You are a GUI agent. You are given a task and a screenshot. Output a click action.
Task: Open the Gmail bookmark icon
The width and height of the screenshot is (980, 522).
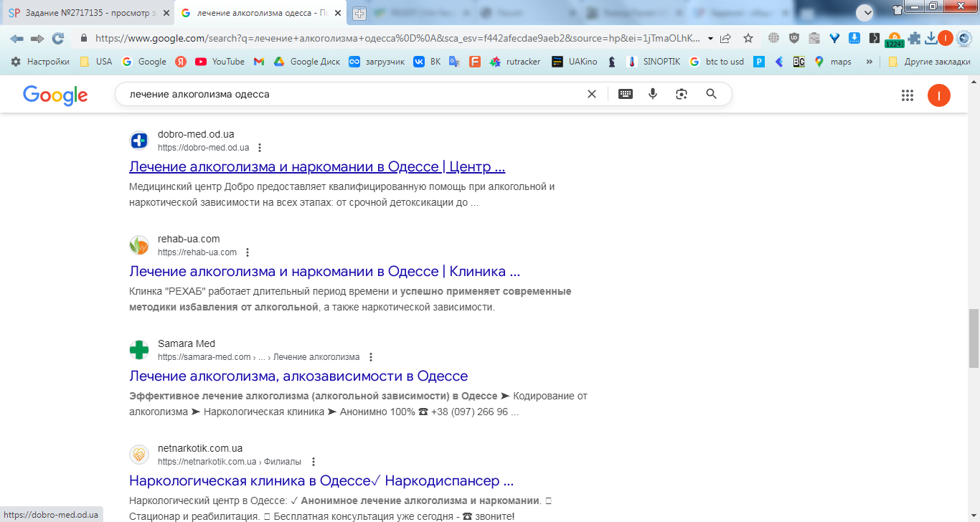[259, 62]
